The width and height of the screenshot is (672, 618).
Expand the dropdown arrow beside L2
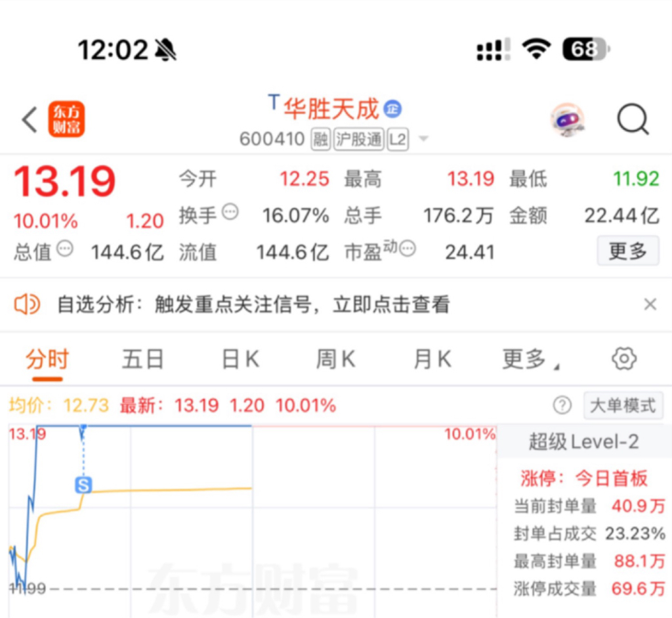point(423,139)
